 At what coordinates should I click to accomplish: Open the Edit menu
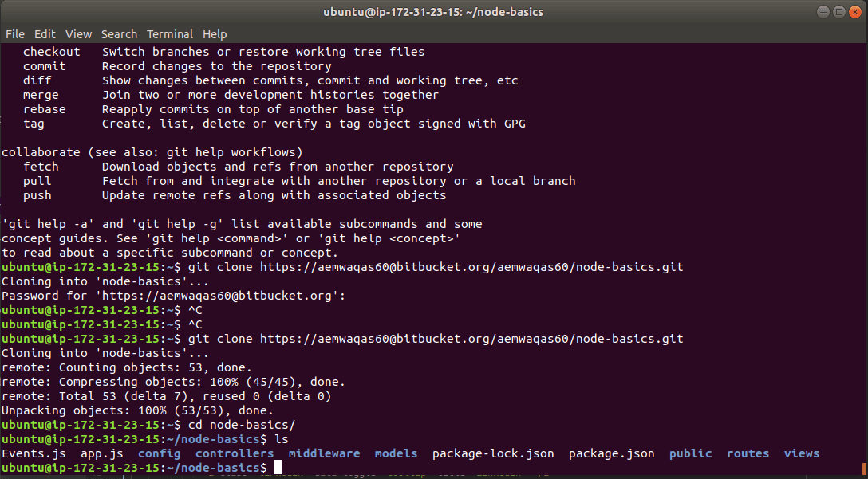45,34
